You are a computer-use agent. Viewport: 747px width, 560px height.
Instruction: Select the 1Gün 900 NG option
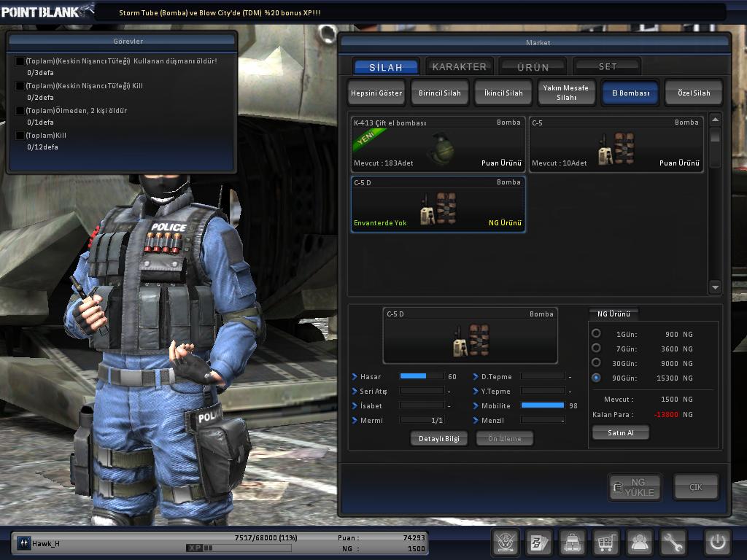596,334
